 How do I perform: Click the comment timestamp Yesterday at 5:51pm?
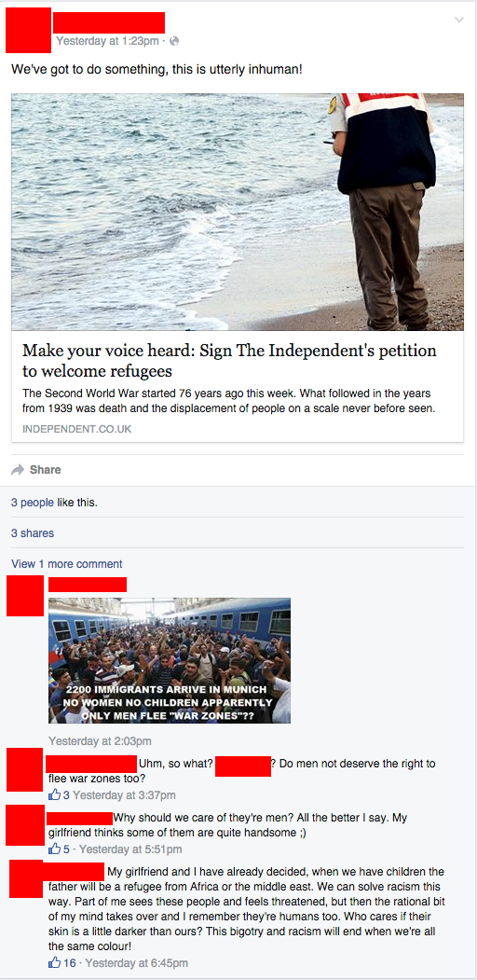pyautogui.click(x=130, y=849)
